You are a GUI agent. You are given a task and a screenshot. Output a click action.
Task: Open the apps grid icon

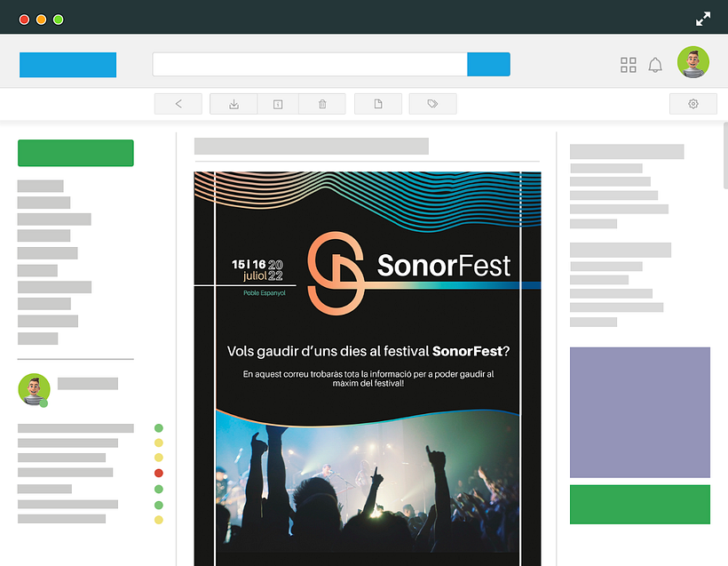629,65
